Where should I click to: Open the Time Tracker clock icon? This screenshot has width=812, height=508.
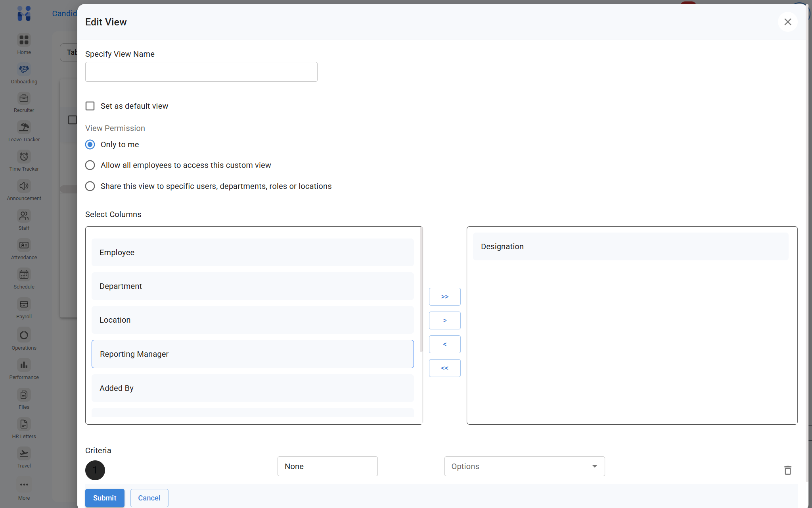click(24, 157)
